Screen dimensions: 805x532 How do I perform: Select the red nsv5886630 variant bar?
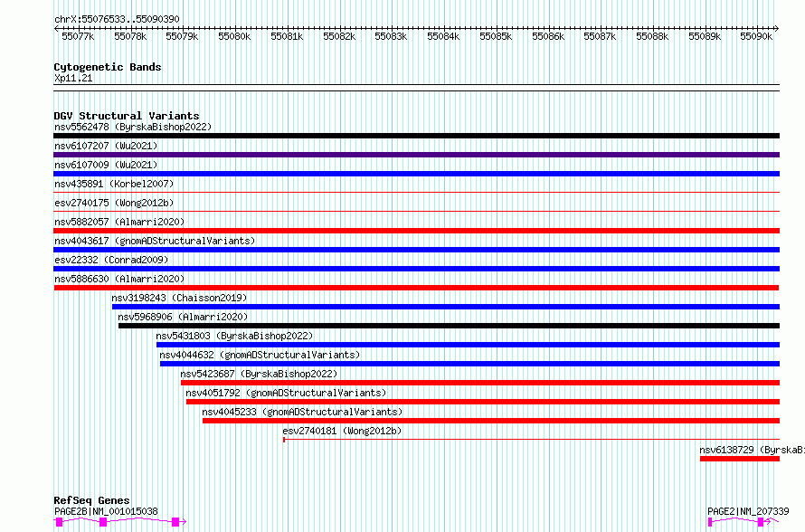click(416, 288)
